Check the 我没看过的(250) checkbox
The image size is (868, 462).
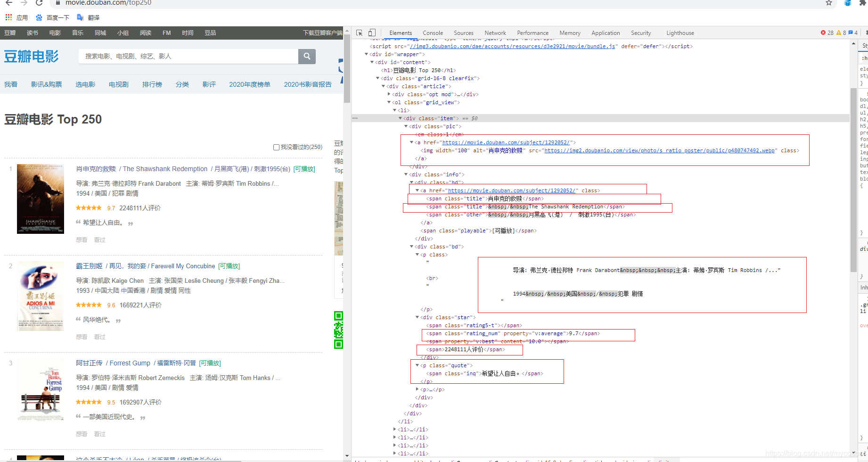click(276, 147)
